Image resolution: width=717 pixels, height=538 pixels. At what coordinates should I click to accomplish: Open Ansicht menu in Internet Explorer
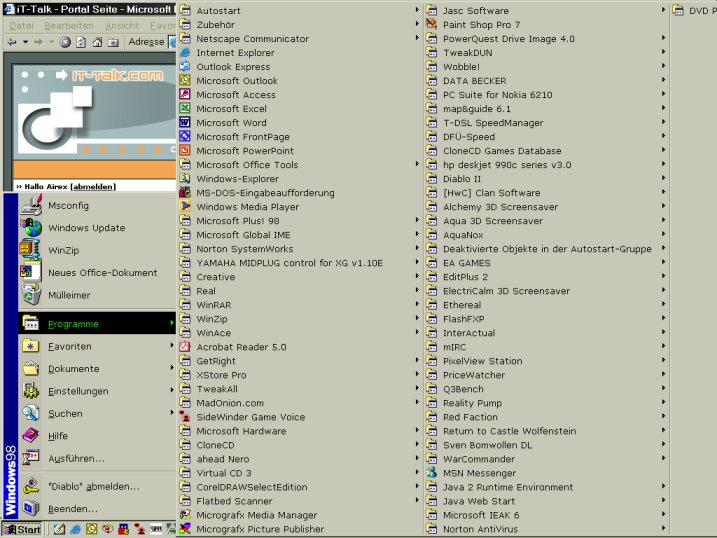(x=122, y=26)
